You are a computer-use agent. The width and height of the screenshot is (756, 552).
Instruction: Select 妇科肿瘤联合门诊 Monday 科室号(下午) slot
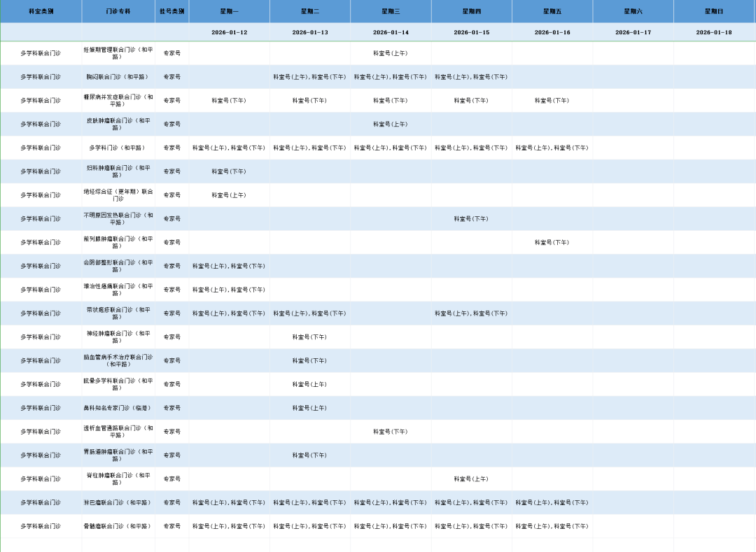pos(229,171)
